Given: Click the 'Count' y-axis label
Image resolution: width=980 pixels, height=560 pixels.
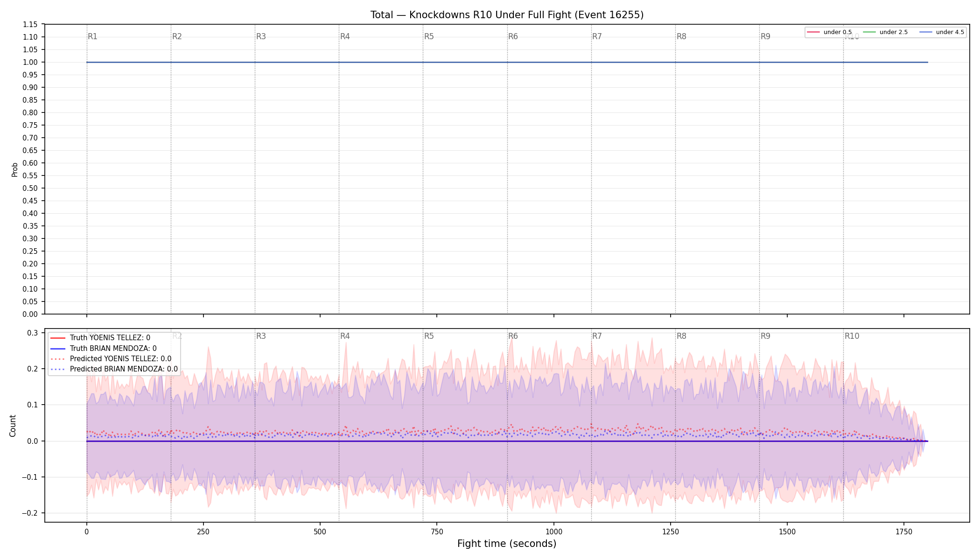Looking at the screenshot, I should click(13, 426).
